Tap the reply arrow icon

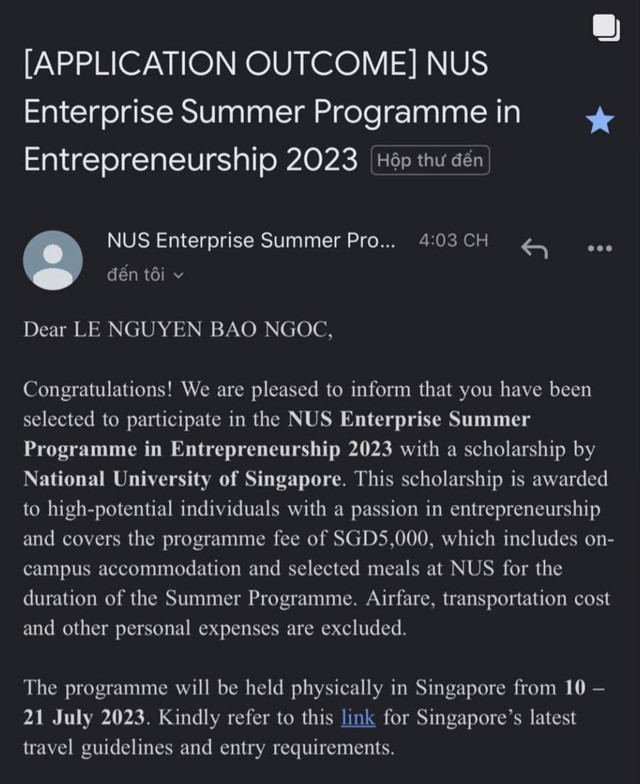(x=534, y=248)
